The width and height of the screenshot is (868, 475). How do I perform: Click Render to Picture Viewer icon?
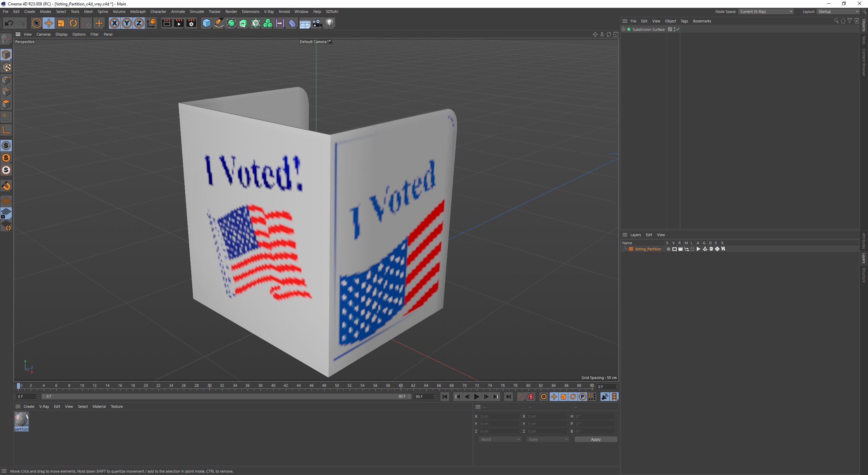179,23
